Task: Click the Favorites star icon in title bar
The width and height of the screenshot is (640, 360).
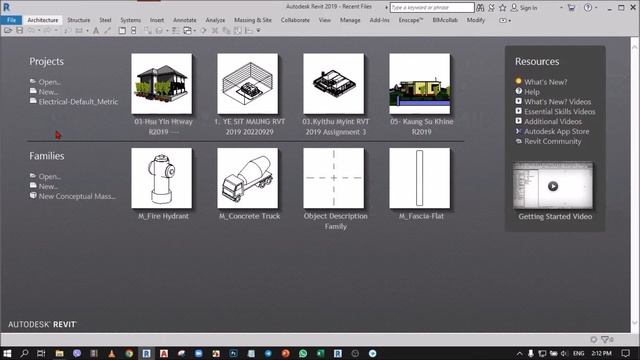Action: 502,7
